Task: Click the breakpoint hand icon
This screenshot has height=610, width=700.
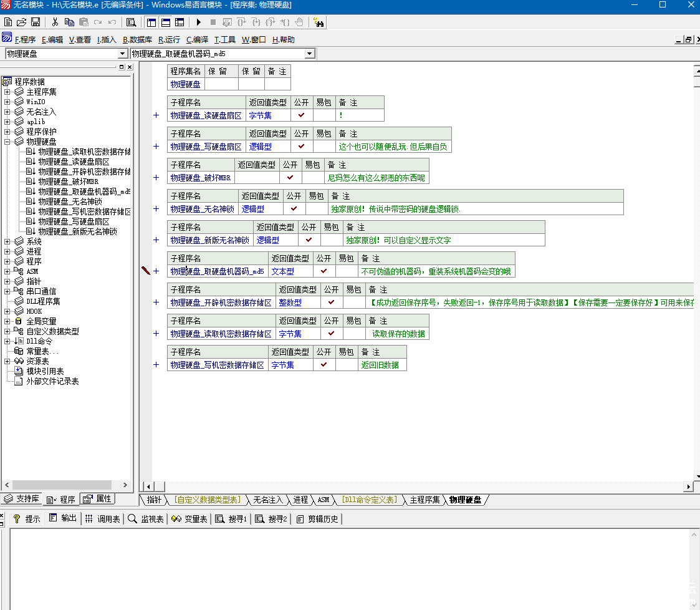Action: pyautogui.click(x=299, y=22)
